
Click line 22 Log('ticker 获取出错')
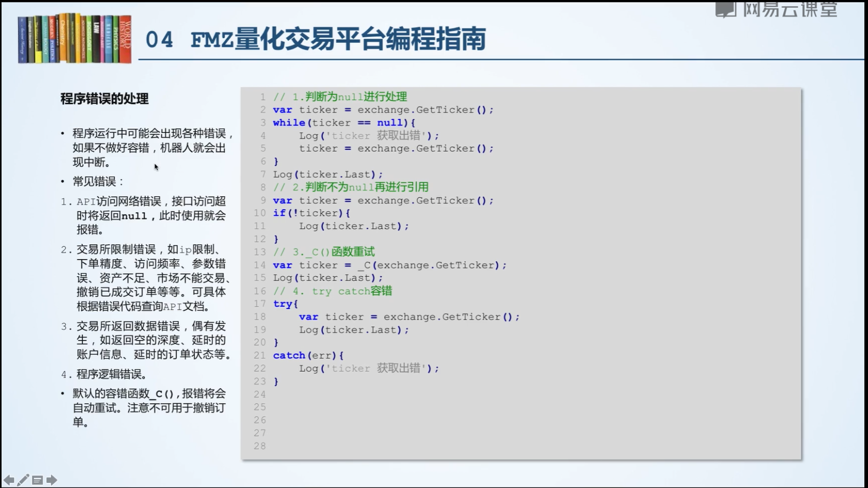369,368
